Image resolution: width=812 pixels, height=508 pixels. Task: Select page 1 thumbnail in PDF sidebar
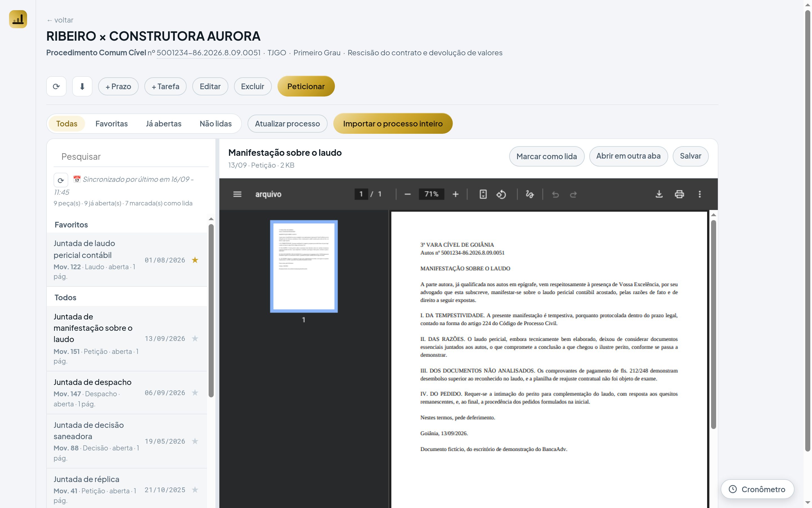(304, 266)
